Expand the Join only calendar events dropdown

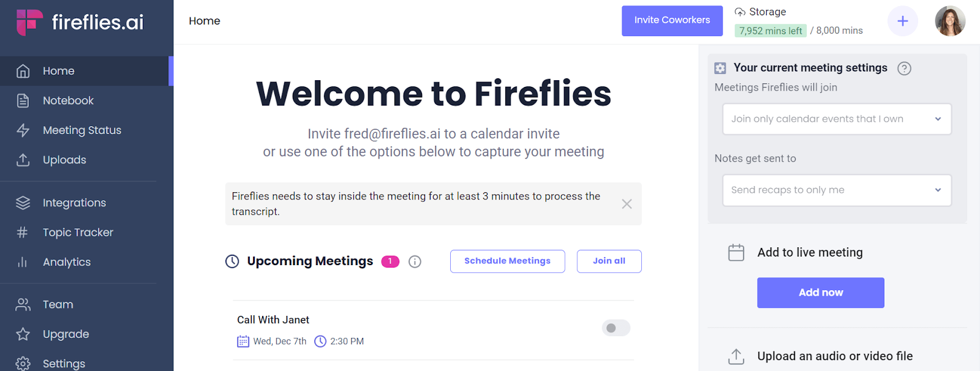click(837, 119)
